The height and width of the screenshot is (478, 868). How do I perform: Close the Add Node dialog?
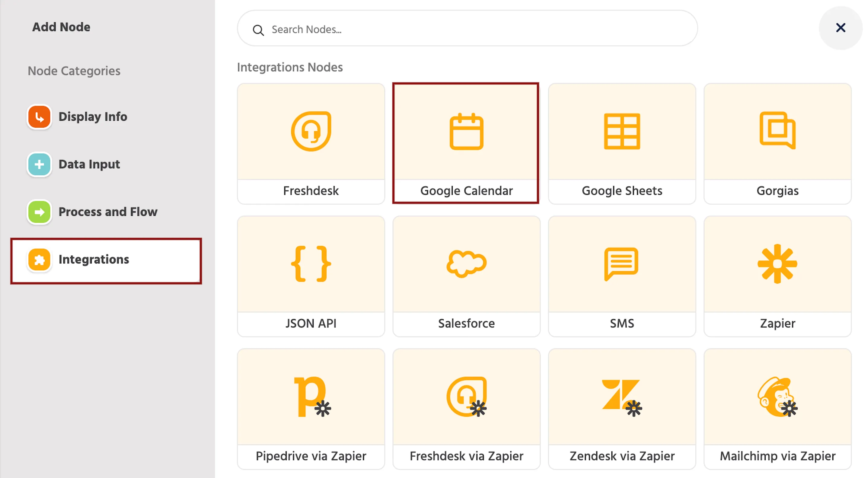coord(841,28)
